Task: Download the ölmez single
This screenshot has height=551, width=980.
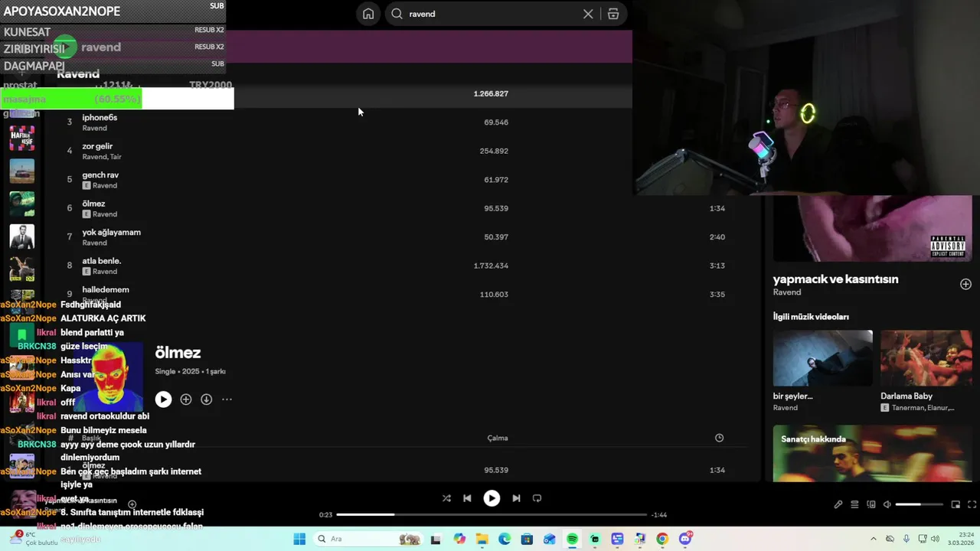Action: coord(207,399)
